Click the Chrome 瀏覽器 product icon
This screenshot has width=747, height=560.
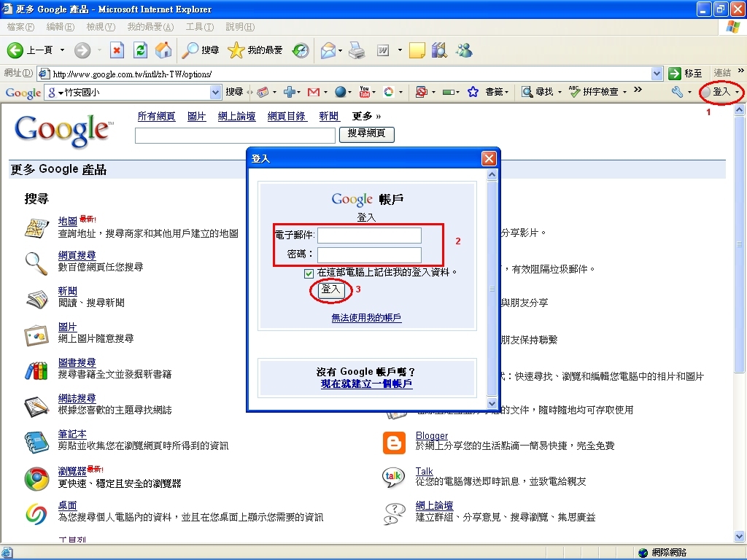pyautogui.click(x=36, y=478)
